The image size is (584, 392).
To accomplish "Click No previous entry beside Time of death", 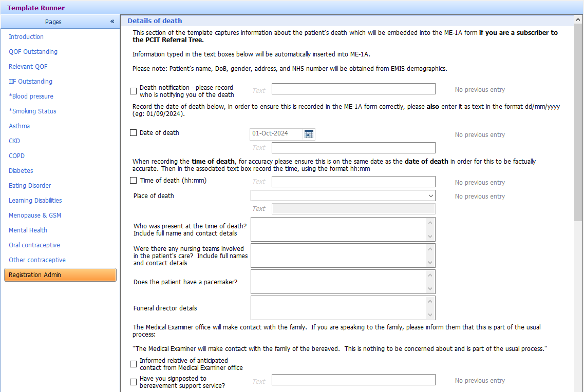I will 480,183.
